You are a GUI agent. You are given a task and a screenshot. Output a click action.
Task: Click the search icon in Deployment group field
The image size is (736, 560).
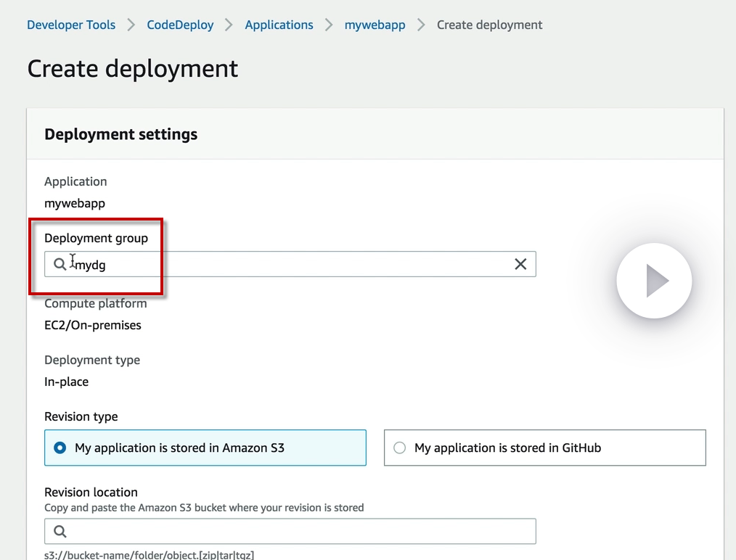[60, 264]
